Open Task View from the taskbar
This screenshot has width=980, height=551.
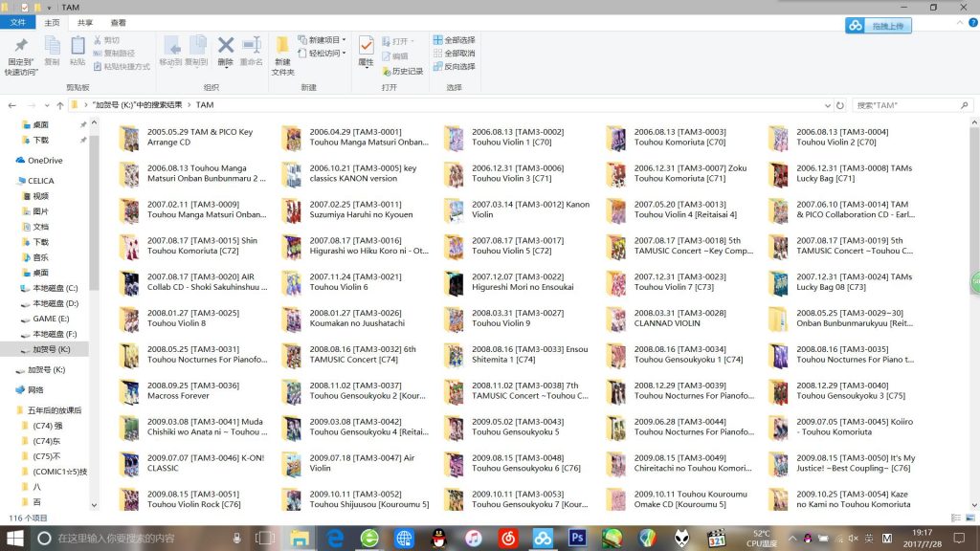click(265, 538)
